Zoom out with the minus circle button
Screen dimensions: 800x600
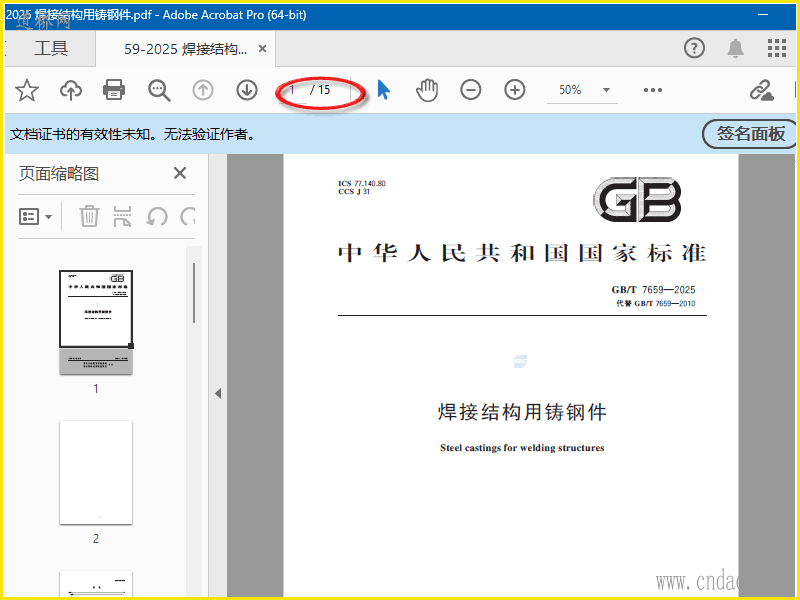click(470, 90)
